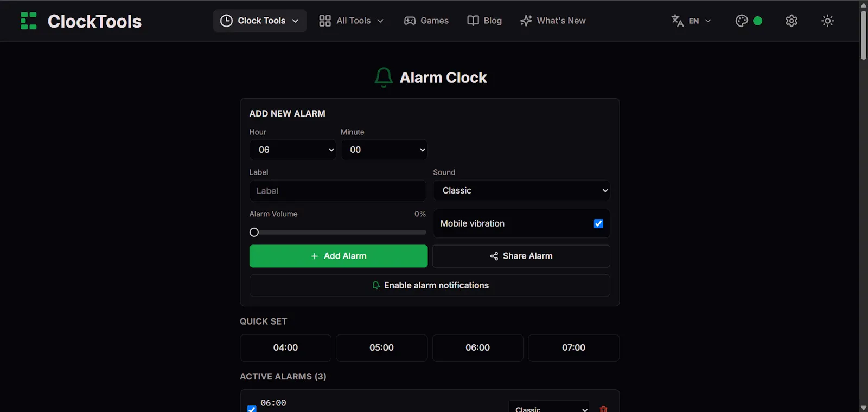Delete the 06:00 alarm with trash icon
The width and height of the screenshot is (868, 412).
[603, 409]
